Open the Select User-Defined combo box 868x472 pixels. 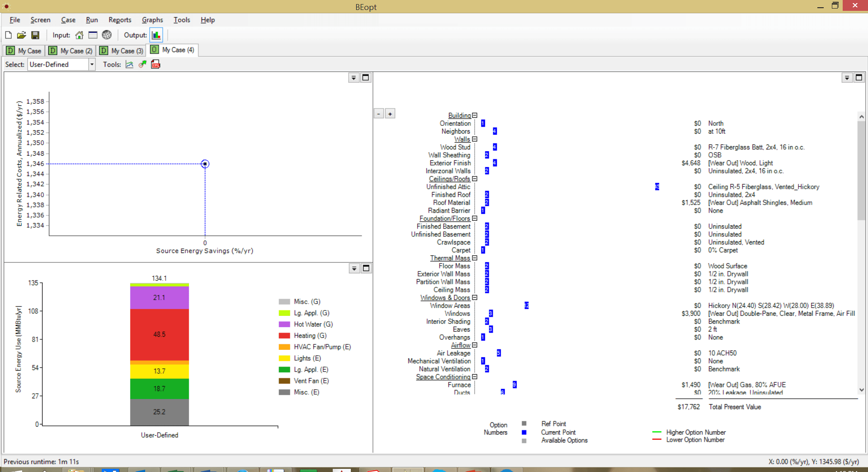coord(61,64)
